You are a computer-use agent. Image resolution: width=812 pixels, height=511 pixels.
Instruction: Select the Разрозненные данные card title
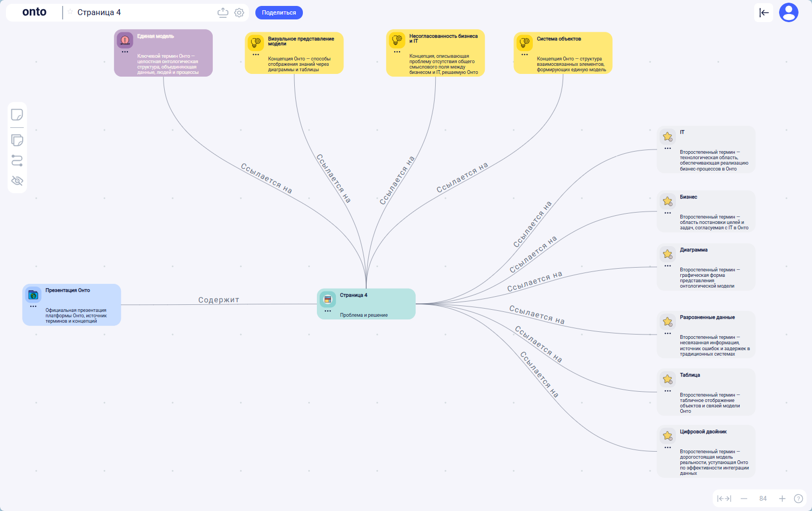(x=707, y=317)
